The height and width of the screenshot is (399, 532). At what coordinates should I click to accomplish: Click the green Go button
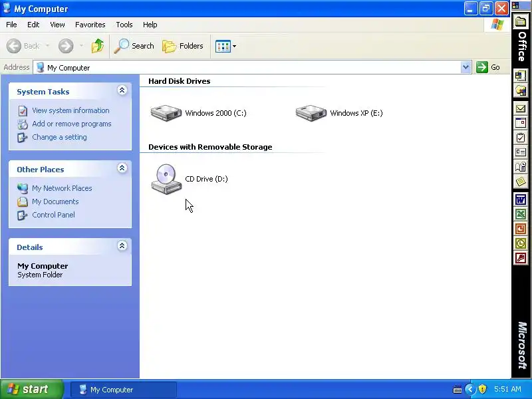pyautogui.click(x=488, y=67)
